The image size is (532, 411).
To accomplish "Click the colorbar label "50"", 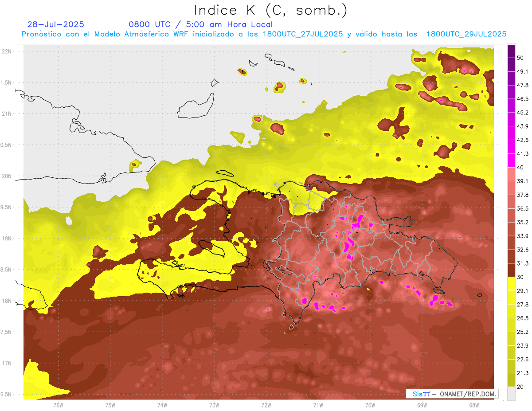I will [x=520, y=58].
